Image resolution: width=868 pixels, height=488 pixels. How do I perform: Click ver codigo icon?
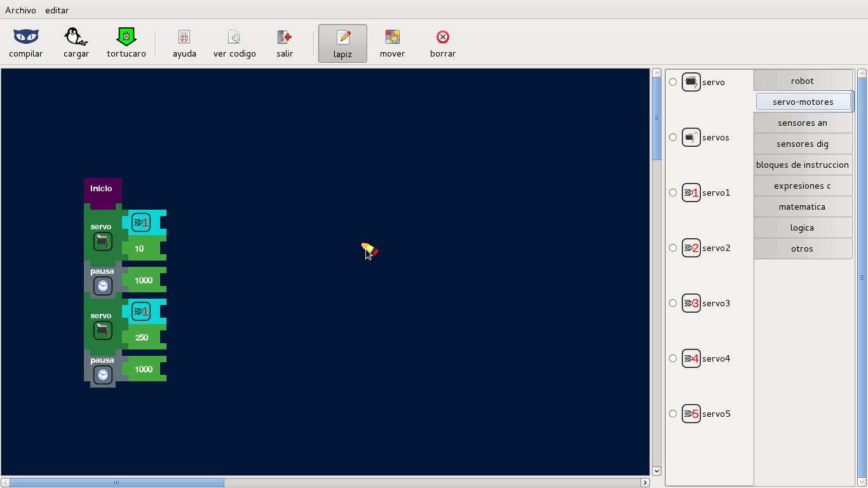coord(234,37)
